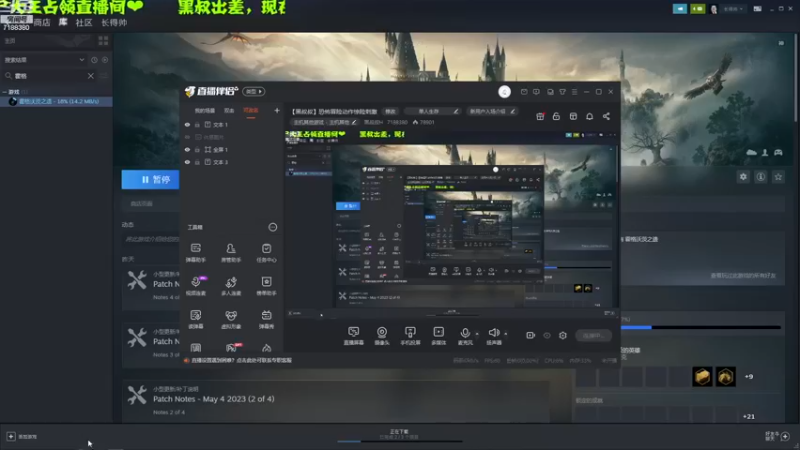This screenshot has width=800, height=450.
Task: Click the start streaming button at bottom right
Action: click(x=593, y=335)
